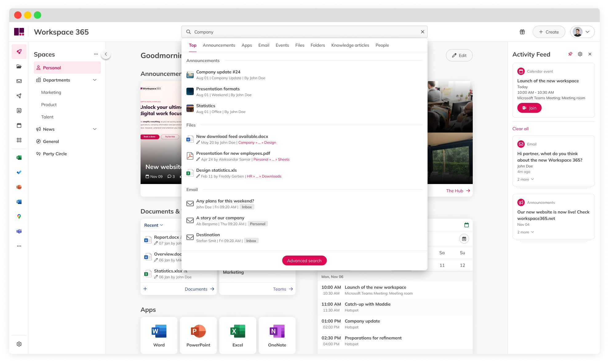The image size is (609, 364).
Task: Click the settings gear icon in Activity Feed
Action: pos(580,54)
